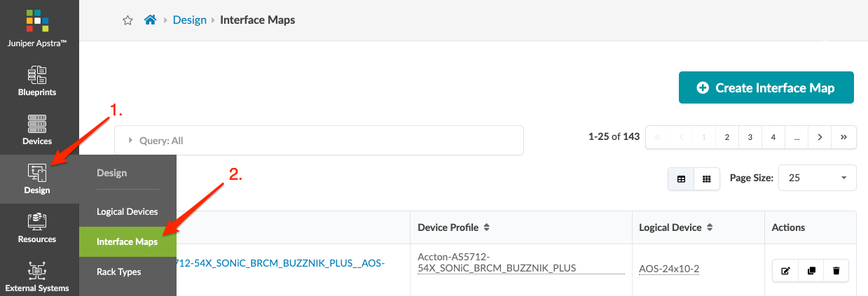The width and height of the screenshot is (868, 296).
Task: Open Blueprints from the sidebar
Action: (x=37, y=82)
